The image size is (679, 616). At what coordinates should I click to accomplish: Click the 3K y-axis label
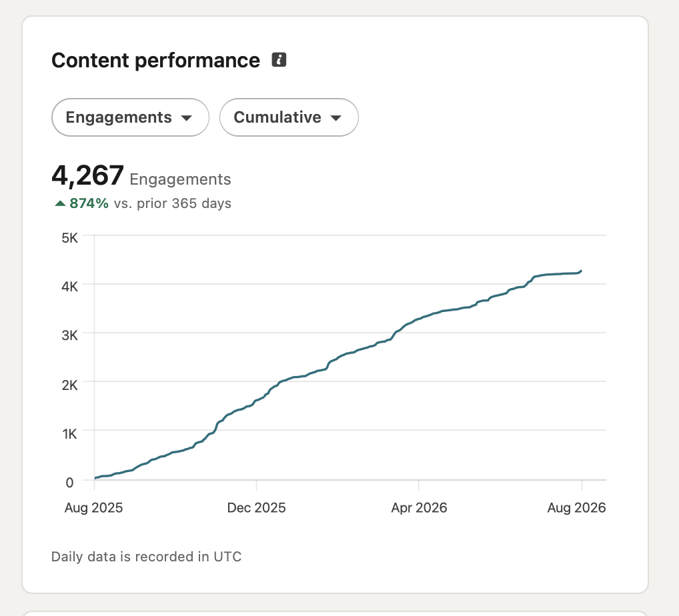pyautogui.click(x=70, y=335)
